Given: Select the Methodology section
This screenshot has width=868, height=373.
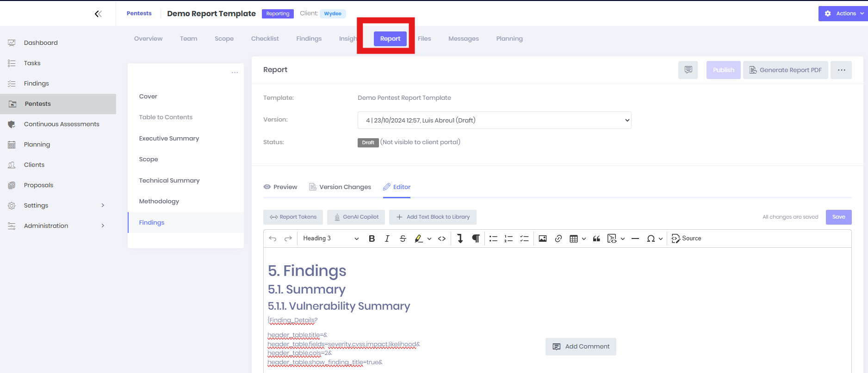Looking at the screenshot, I should pos(159,201).
